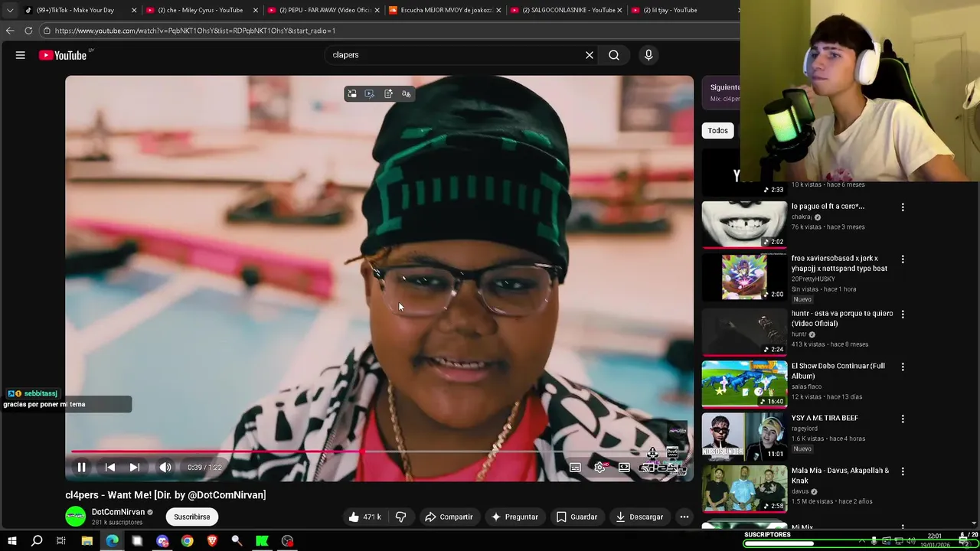Screen dimensions: 980x551
Task: Switch to the 'Escucha MEJOR MVOY' tab
Action: pyautogui.click(x=444, y=10)
